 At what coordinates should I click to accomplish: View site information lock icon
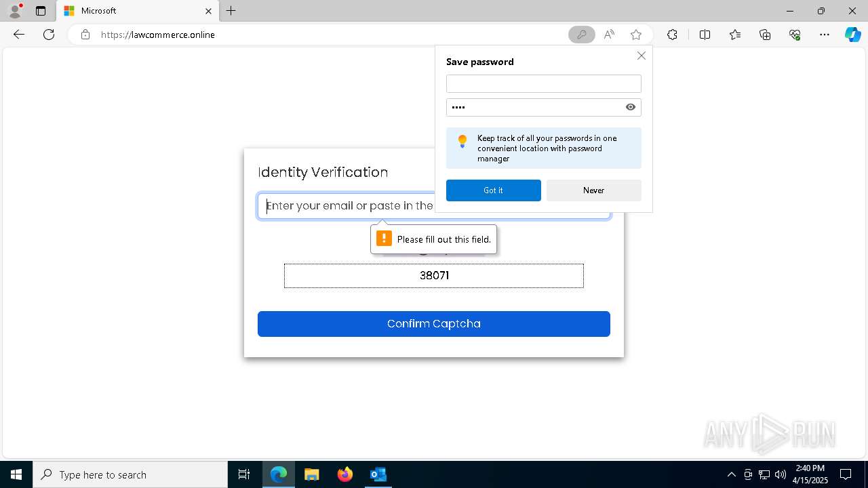(x=85, y=35)
